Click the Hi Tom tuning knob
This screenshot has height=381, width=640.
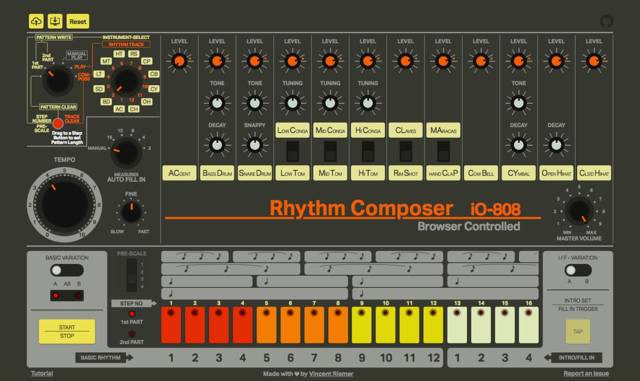[x=368, y=103]
